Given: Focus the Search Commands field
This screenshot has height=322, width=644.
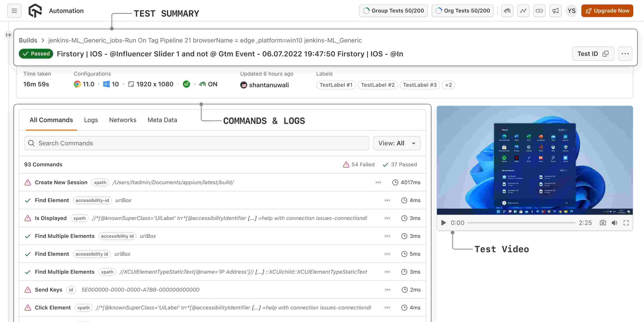Looking at the screenshot, I should click(197, 143).
